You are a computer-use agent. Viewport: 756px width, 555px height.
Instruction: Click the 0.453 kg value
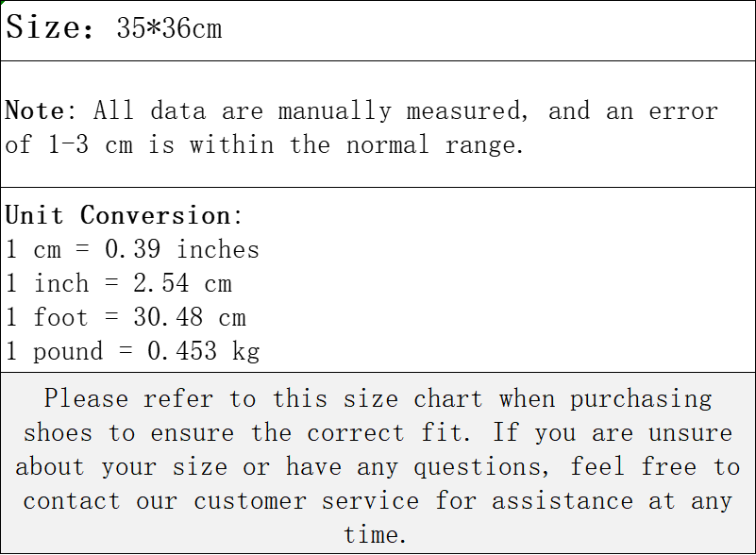pos(204,351)
